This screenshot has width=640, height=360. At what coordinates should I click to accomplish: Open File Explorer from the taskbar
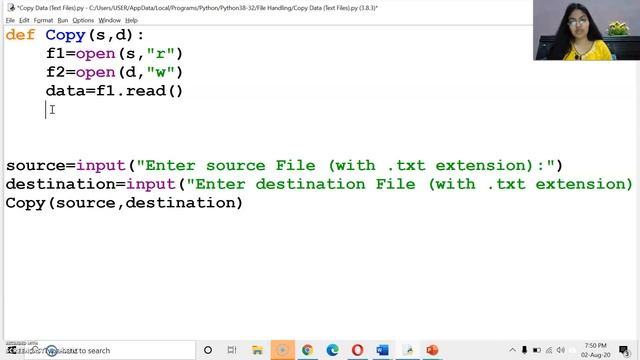click(x=257, y=350)
